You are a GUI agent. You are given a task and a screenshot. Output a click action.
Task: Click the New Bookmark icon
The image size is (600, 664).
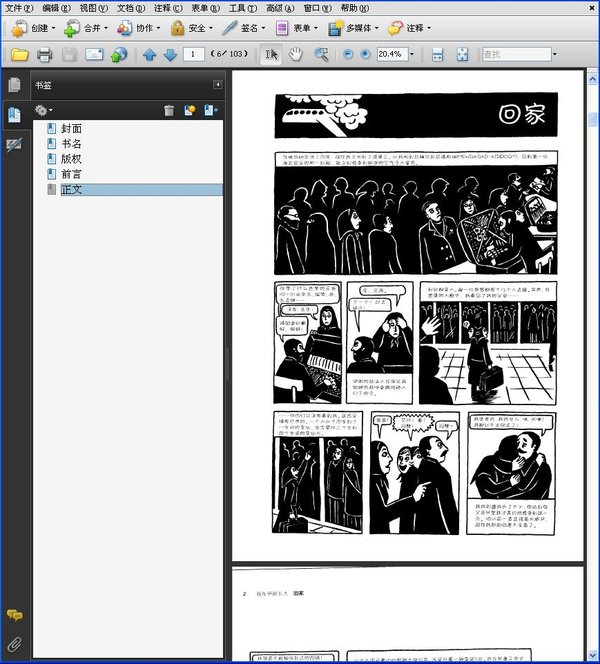tap(190, 111)
